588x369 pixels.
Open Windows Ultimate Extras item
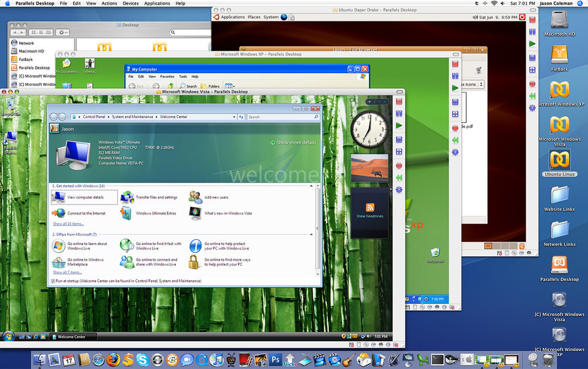point(149,213)
